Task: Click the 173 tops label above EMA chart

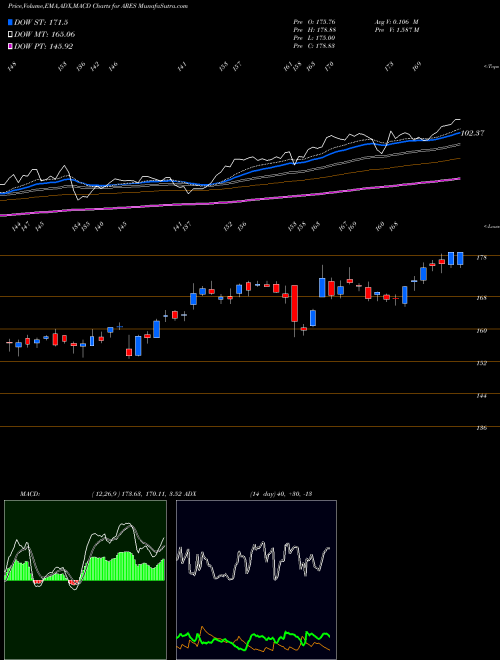Action: [389, 66]
